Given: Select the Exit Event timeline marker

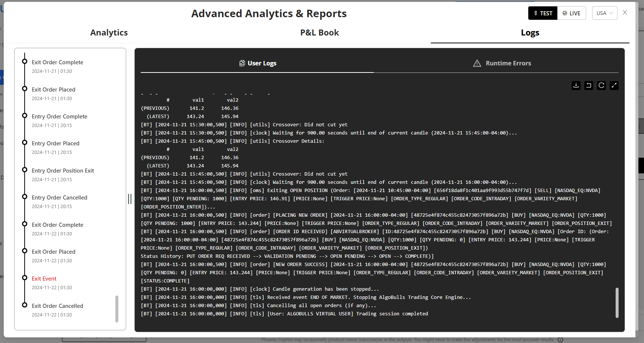Looking at the screenshot, I should point(25,278).
